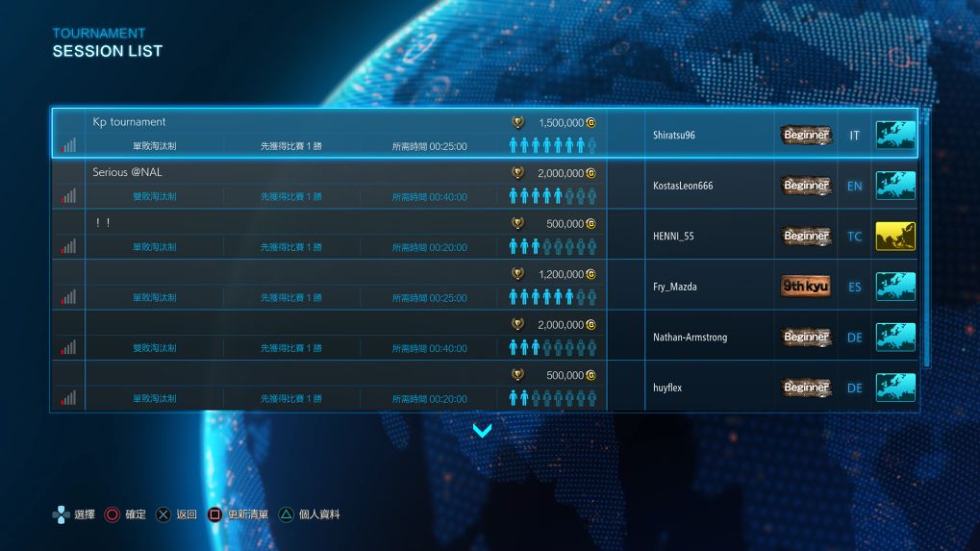Image resolution: width=980 pixels, height=551 pixels.
Task: Click the Europe map icon beside Shiratsu96
Action: click(x=895, y=136)
